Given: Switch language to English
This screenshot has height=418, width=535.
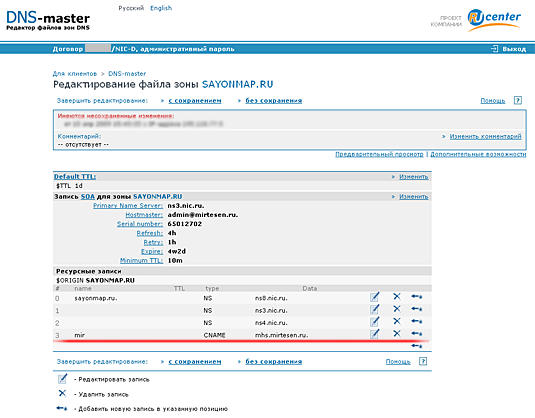Looking at the screenshot, I should click(x=161, y=8).
